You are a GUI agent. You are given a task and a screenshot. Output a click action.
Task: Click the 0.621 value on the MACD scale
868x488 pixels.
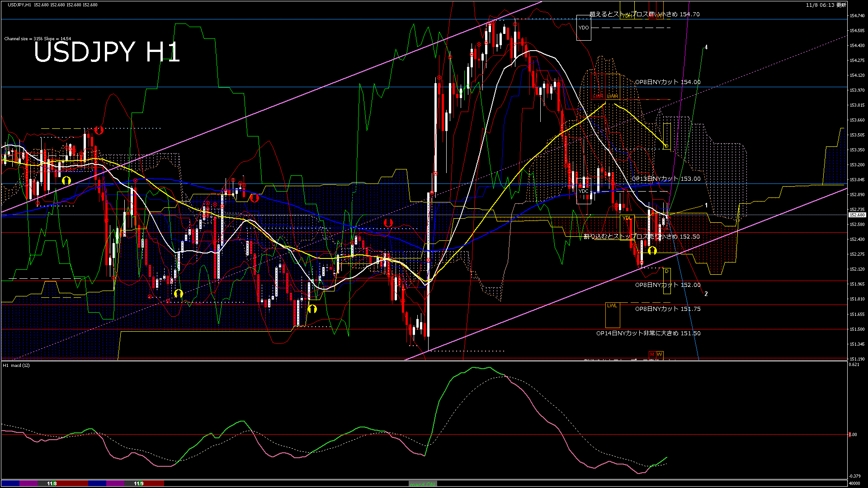854,365
